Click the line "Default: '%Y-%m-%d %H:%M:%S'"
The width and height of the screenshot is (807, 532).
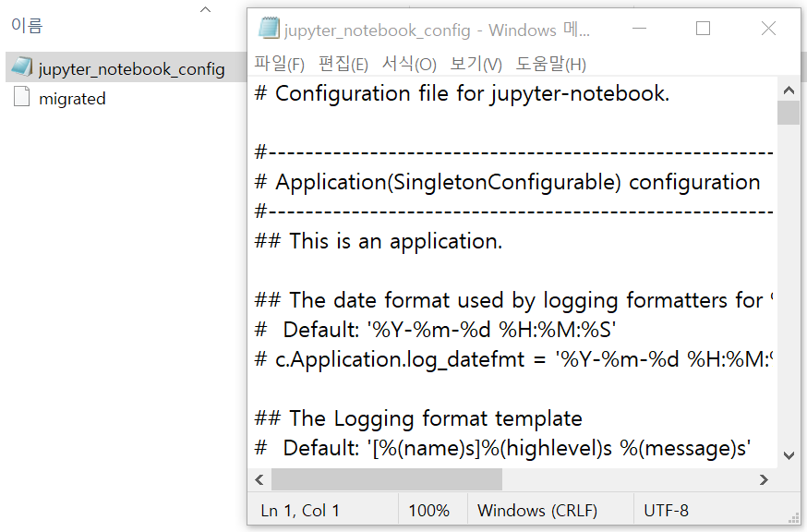436,330
